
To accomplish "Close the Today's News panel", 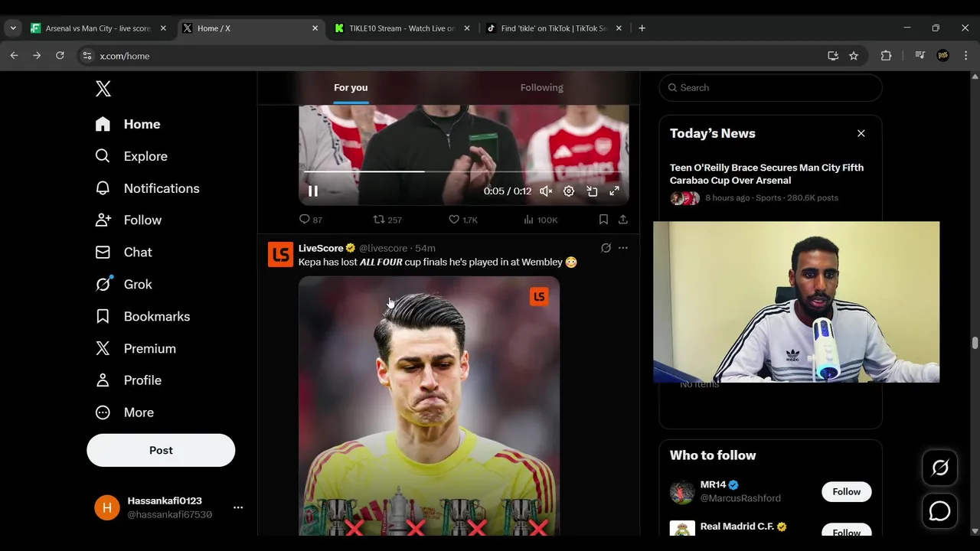I will tap(861, 133).
